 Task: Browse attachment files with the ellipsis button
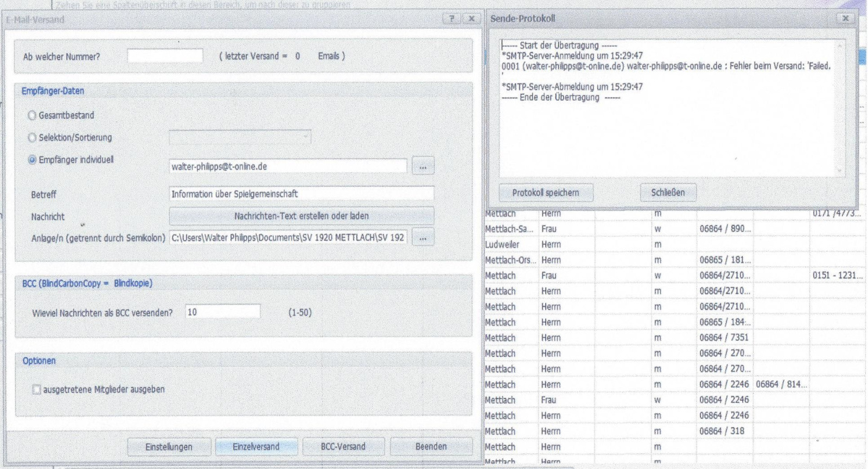423,238
